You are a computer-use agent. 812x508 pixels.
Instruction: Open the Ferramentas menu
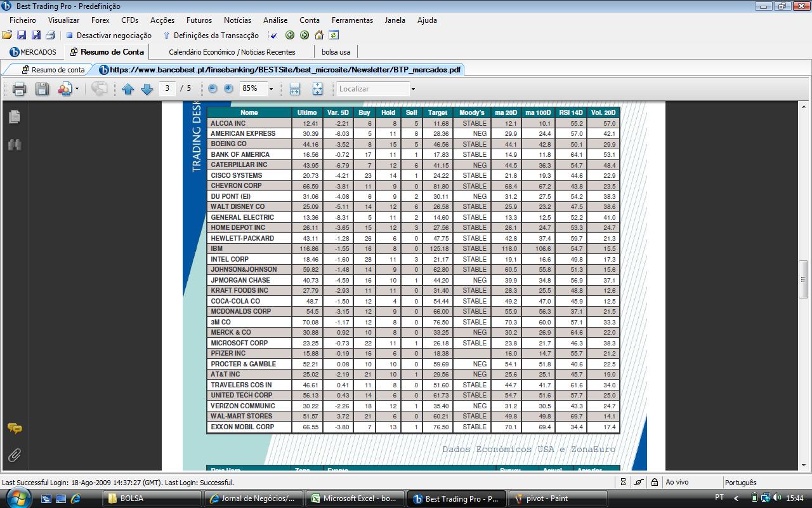click(x=352, y=20)
